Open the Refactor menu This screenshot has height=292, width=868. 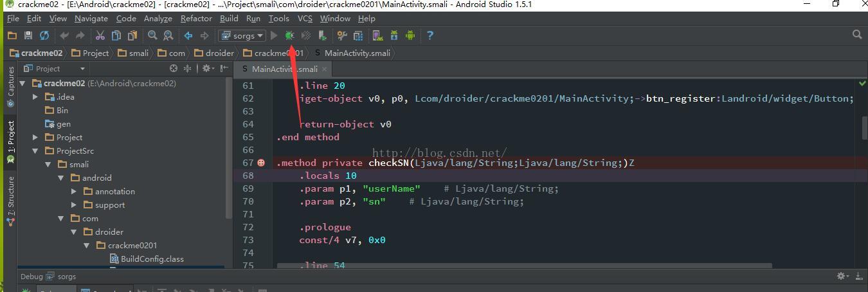[x=196, y=19]
